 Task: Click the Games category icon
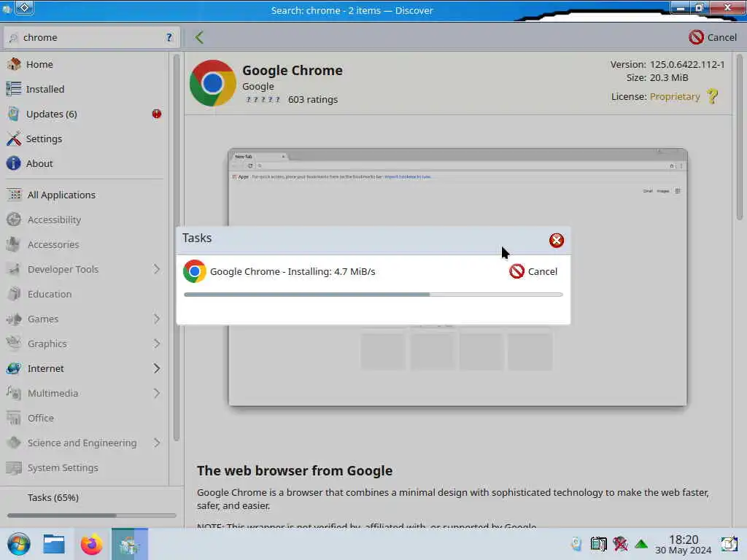pos(14,319)
